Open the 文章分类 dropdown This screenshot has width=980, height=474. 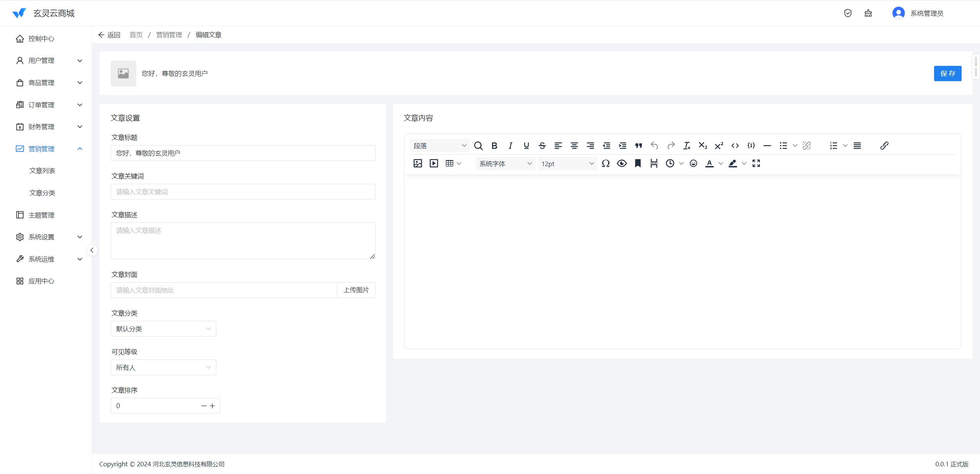(x=163, y=329)
